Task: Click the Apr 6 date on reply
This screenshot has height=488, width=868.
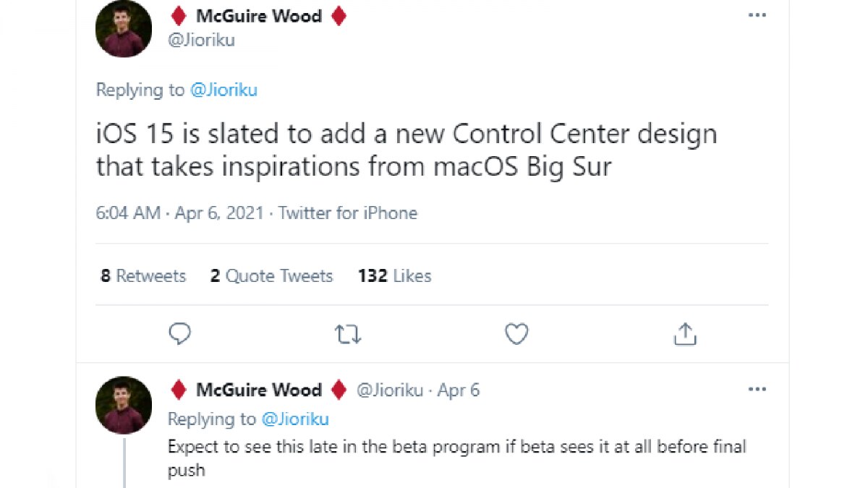Action: [x=459, y=390]
